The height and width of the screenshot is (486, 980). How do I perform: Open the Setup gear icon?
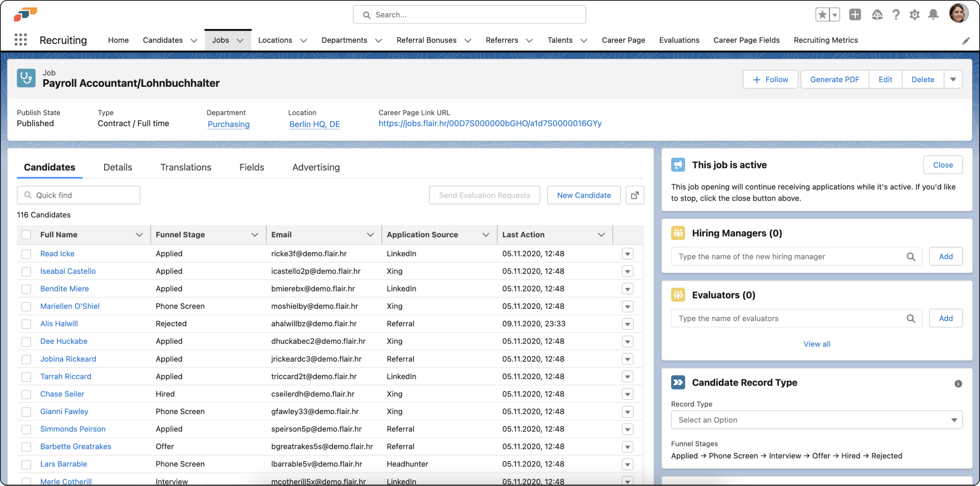(914, 15)
